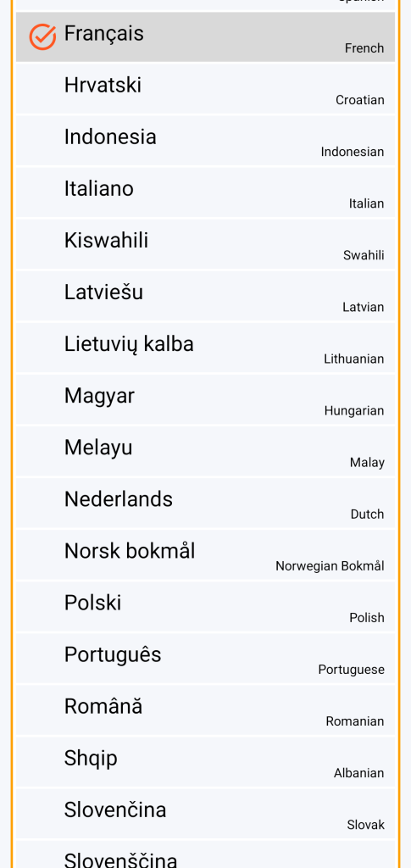Image resolution: width=411 pixels, height=868 pixels.
Task: Select the Français language option
Action: click(205, 37)
